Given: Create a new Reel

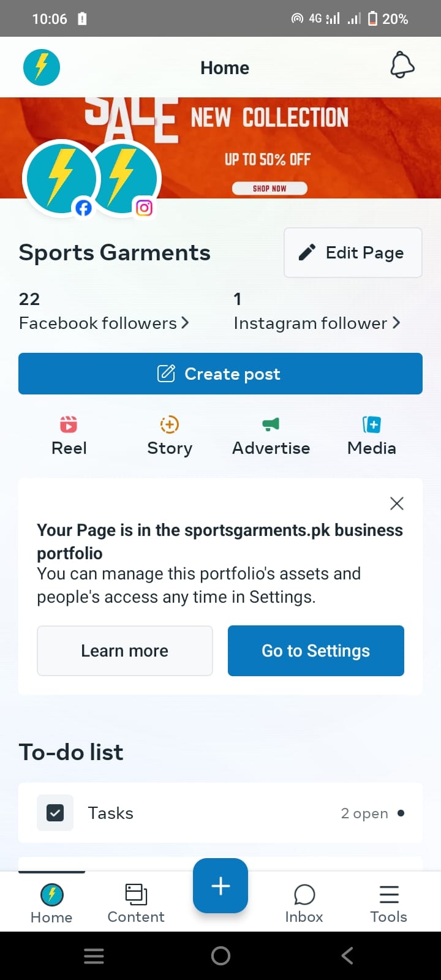Looking at the screenshot, I should pos(69,435).
